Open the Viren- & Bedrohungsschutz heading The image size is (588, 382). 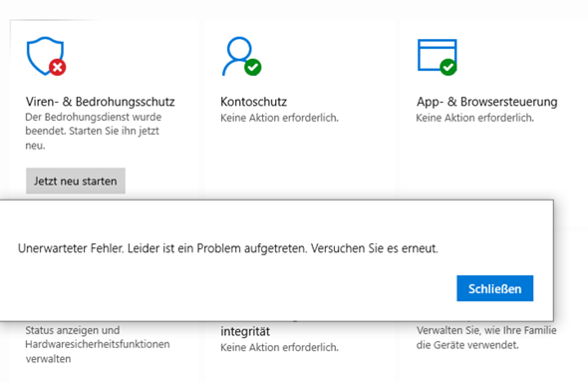point(100,102)
